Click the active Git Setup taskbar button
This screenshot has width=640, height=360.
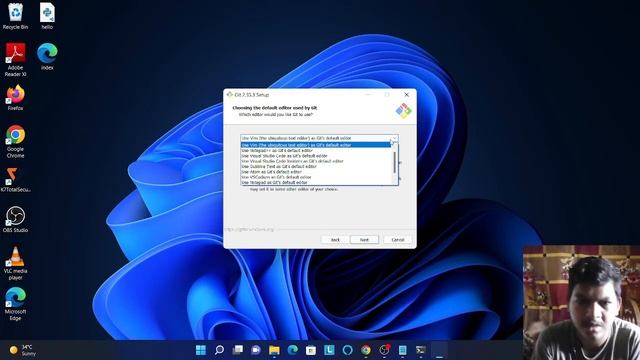[x=439, y=350]
